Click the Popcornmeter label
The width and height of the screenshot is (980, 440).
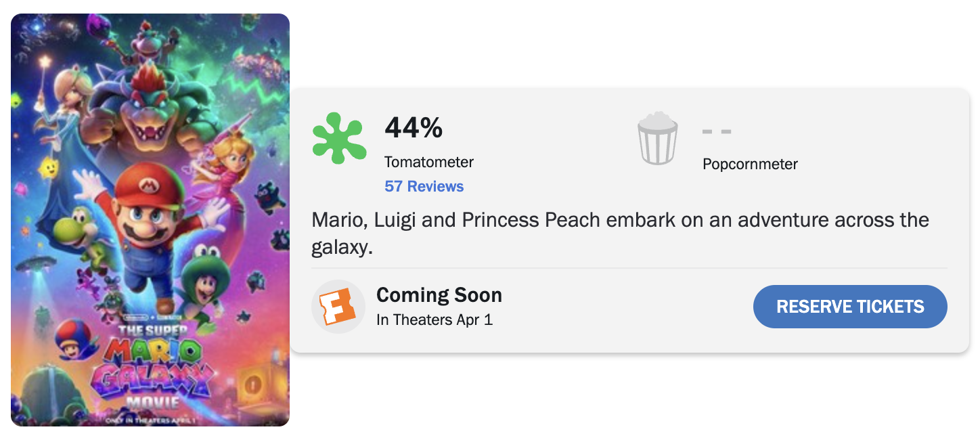pyautogui.click(x=750, y=164)
